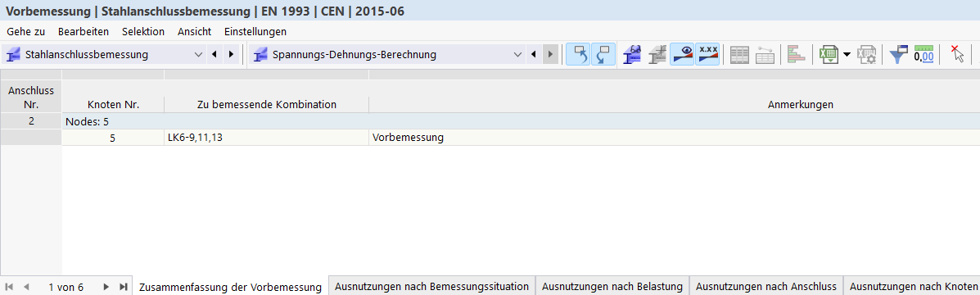Click the red-green bar chart icon
Screen dimensions: 980x295
[797, 54]
